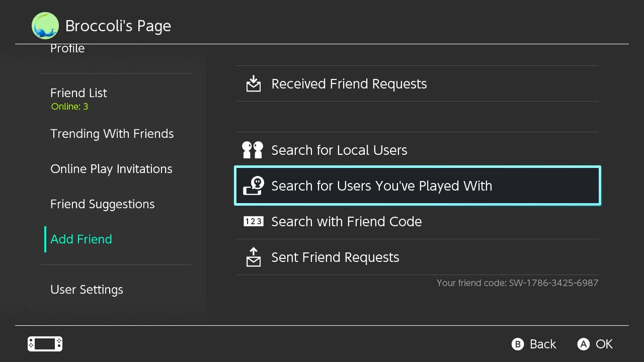Click Broccoli's profile avatar icon
The image size is (644, 362).
pos(45,26)
